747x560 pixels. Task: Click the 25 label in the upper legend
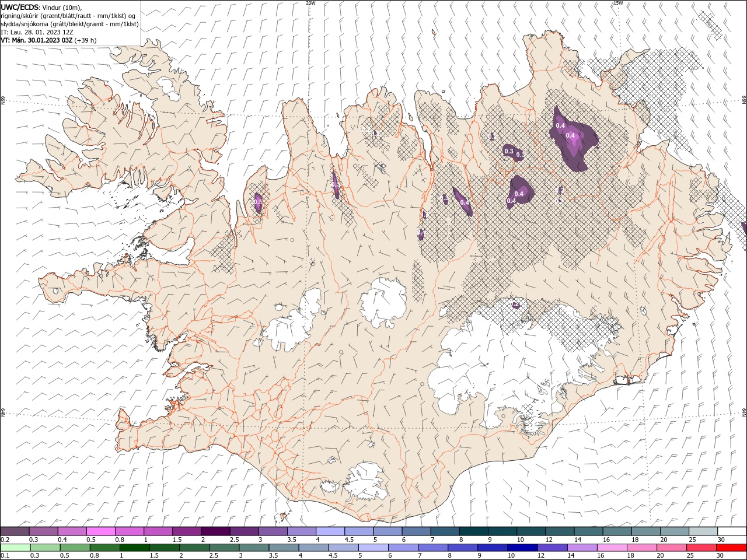tap(693, 540)
